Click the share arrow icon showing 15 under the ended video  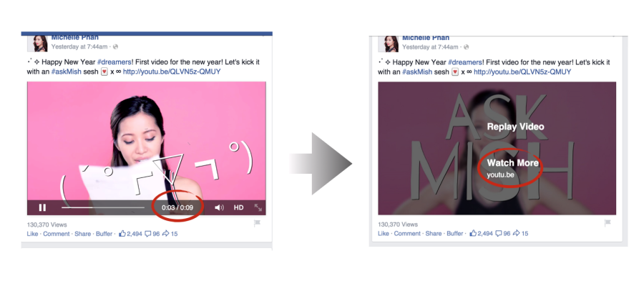click(x=521, y=234)
